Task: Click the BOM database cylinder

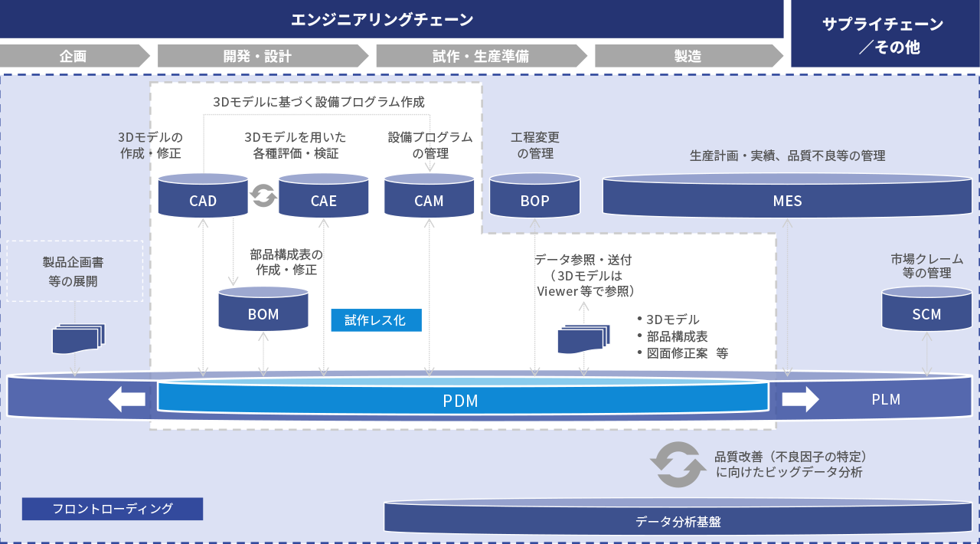Action: pyautogui.click(x=263, y=310)
